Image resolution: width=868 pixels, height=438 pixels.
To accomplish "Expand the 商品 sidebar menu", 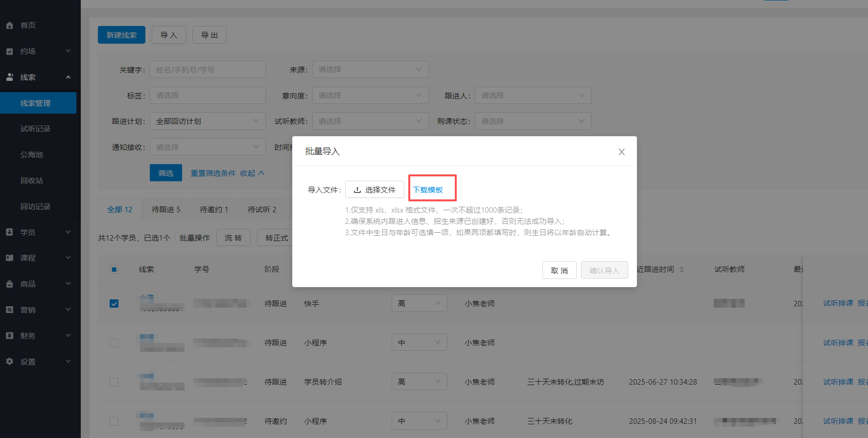I will (x=68, y=284).
